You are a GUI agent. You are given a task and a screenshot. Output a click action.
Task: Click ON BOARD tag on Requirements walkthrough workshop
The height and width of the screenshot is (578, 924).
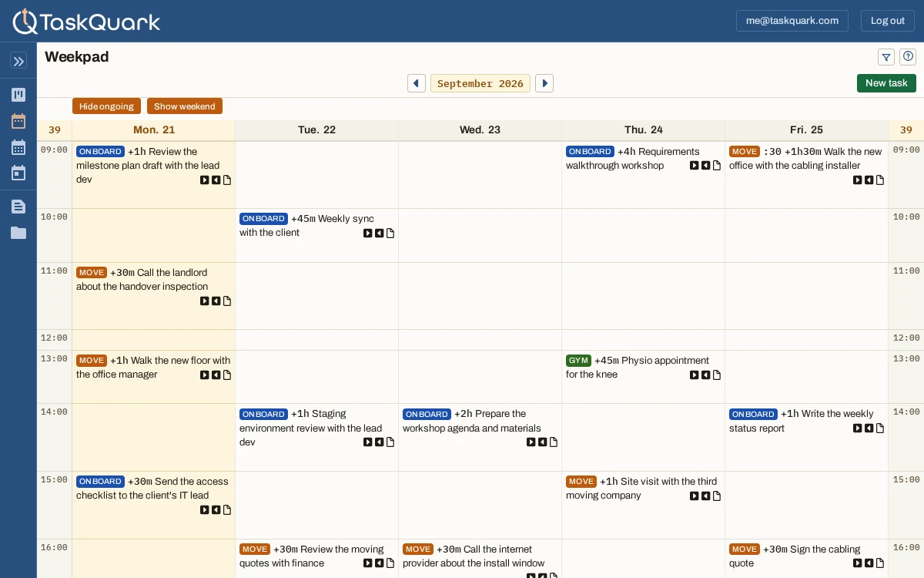coord(590,152)
